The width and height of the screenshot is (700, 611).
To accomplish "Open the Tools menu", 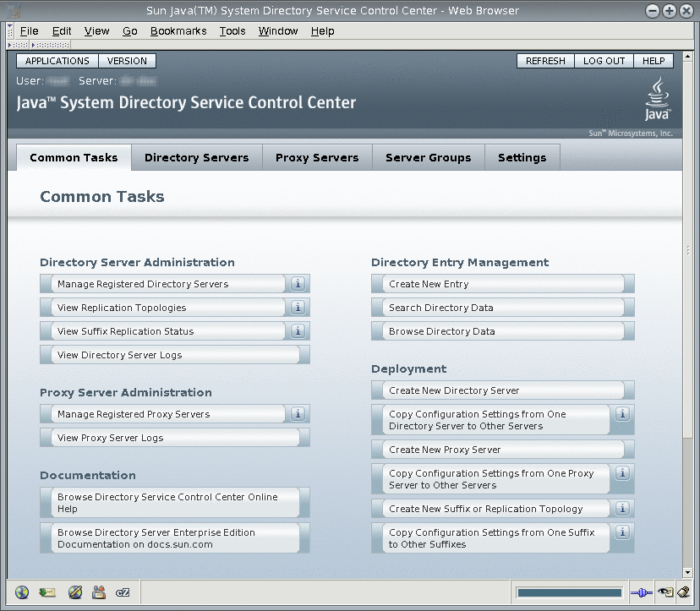I will (232, 31).
